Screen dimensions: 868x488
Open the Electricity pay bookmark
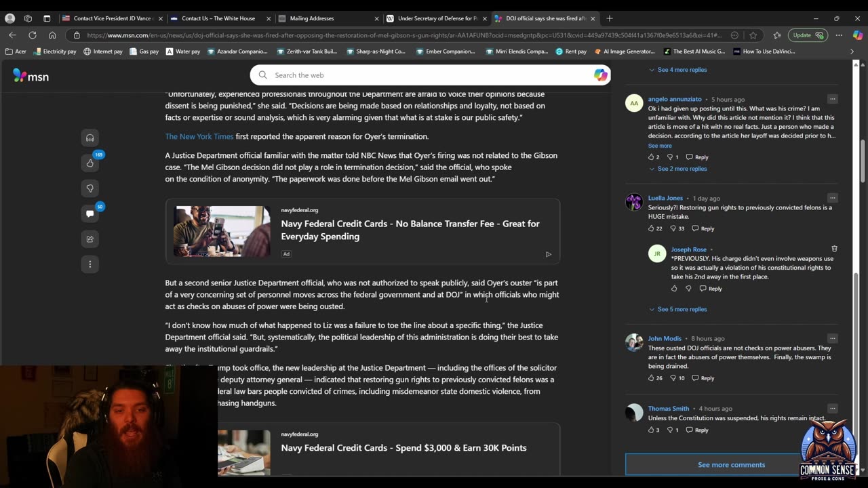[54, 51]
